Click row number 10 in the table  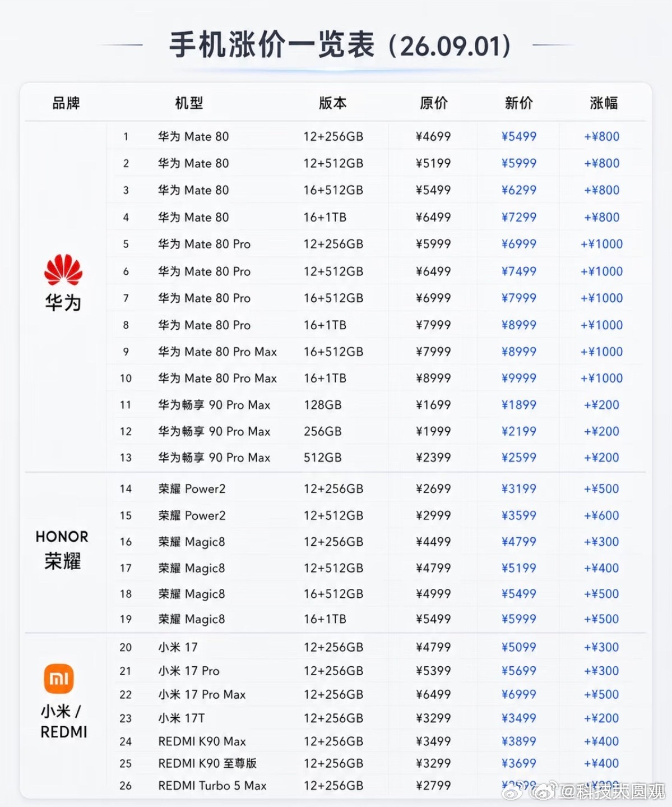[126, 379]
